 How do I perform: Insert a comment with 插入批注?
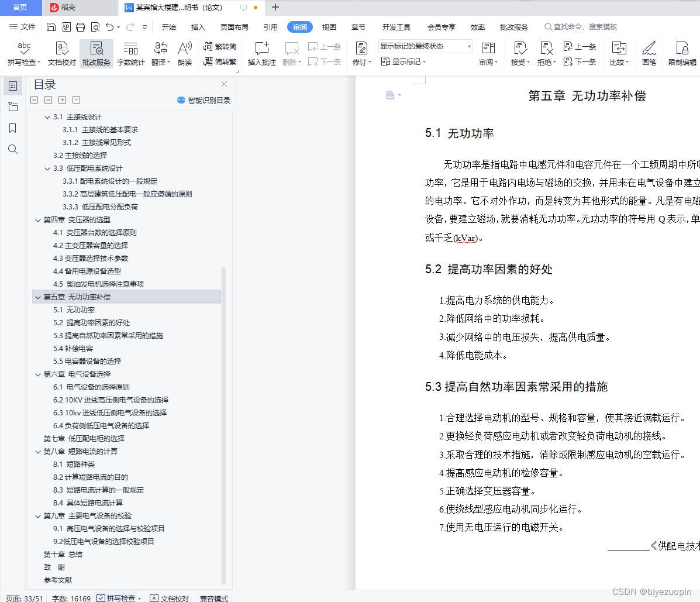262,54
